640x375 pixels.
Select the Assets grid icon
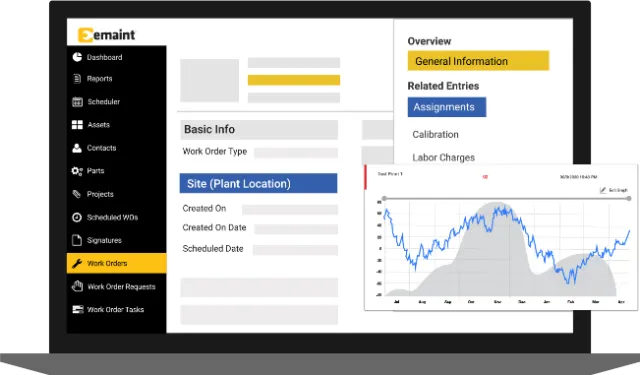77,125
